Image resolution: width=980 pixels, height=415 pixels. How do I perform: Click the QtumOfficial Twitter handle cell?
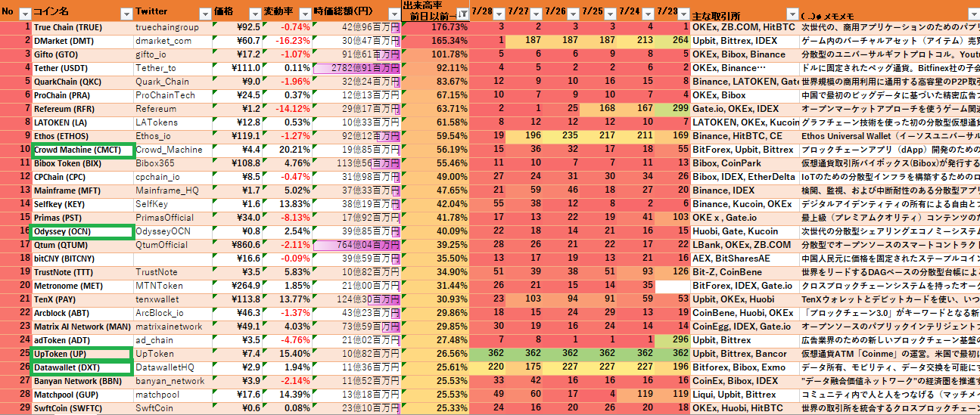(x=172, y=245)
